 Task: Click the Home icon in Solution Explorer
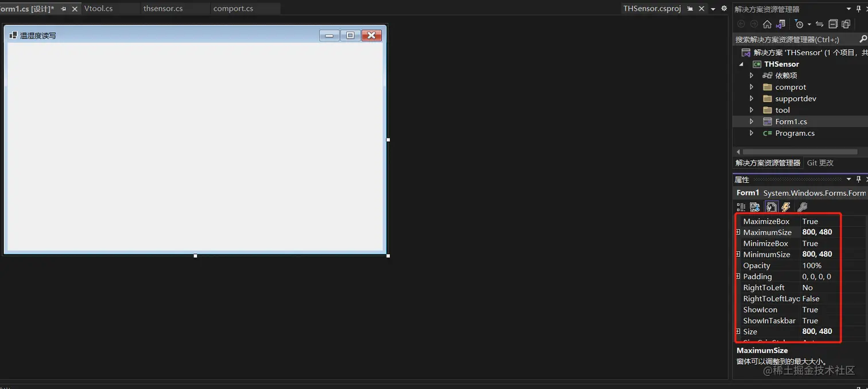pyautogui.click(x=767, y=24)
